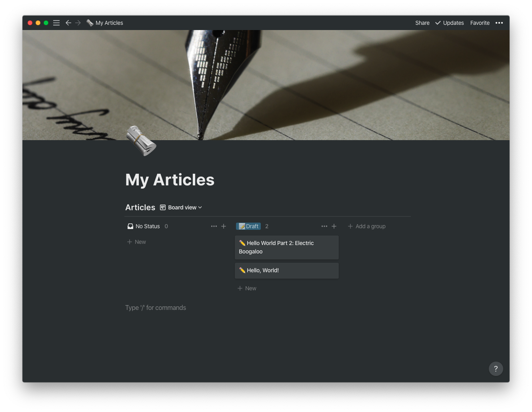Screen dimensions: 532x412
Task: Open the page options three-dot menu
Action: tap(499, 23)
